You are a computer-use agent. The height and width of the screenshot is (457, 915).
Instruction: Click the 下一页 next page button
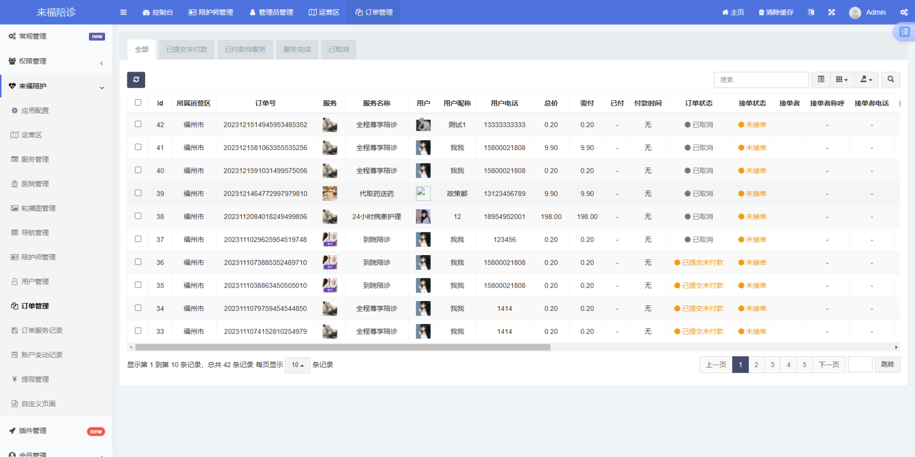[x=828, y=365]
